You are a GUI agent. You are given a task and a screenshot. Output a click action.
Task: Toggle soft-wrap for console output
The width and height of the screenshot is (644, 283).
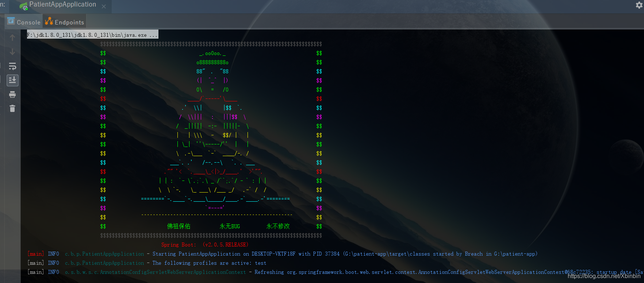coord(12,66)
